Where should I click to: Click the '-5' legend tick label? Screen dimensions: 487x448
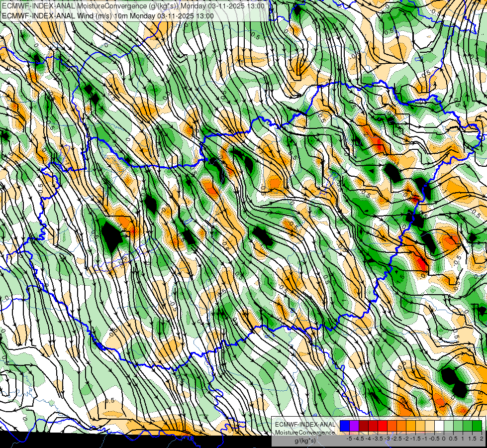349,439
